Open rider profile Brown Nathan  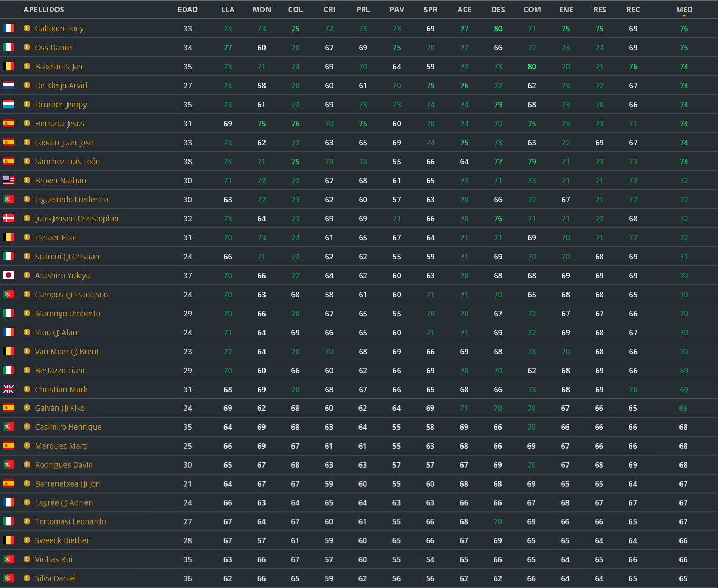(x=61, y=181)
